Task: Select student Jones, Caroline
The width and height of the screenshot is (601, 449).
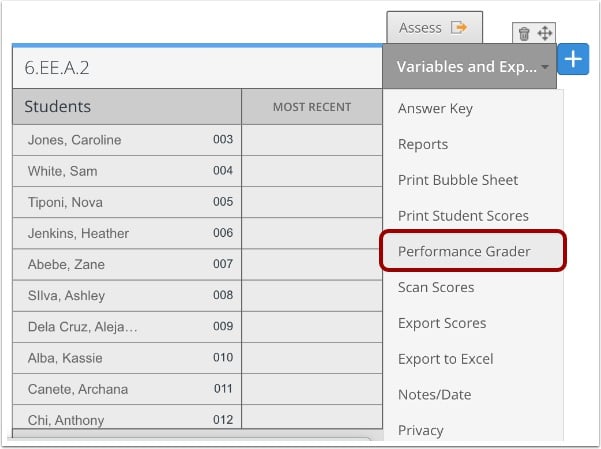Action: [x=74, y=140]
